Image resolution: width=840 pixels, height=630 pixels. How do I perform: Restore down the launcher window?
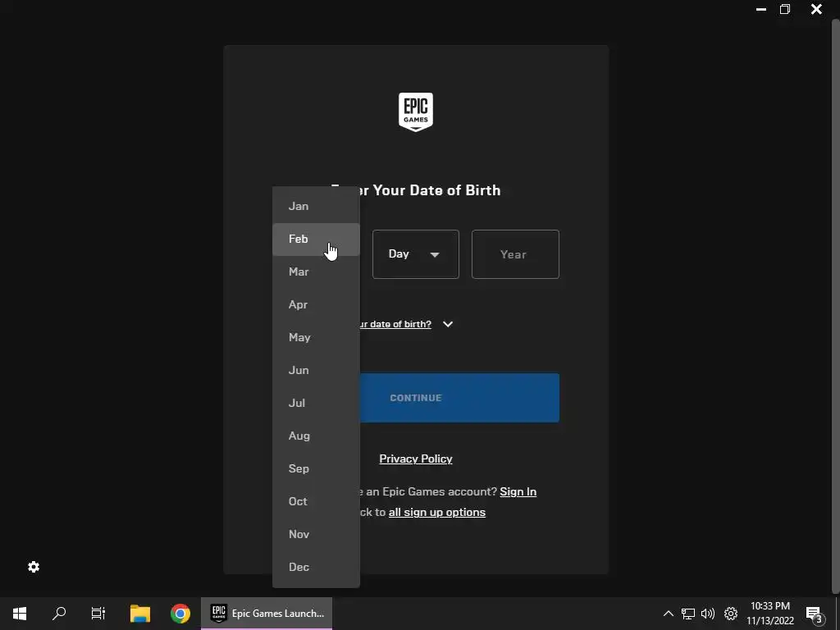click(x=785, y=9)
